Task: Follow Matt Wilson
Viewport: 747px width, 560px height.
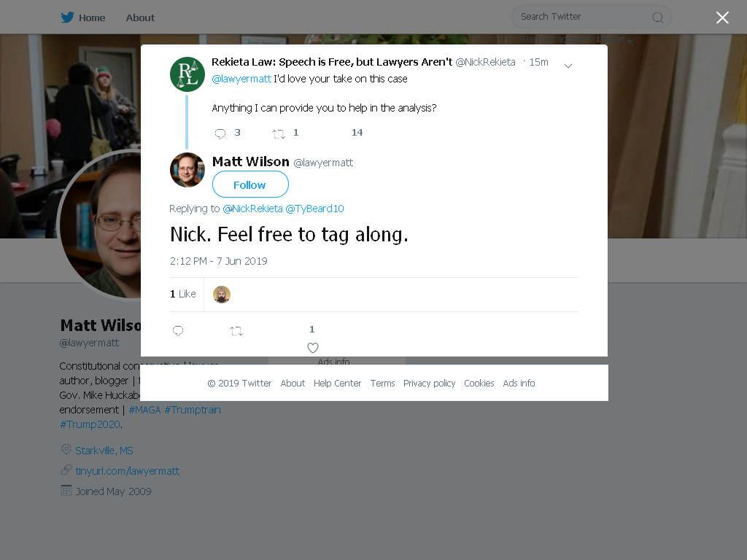Action: coord(250,184)
